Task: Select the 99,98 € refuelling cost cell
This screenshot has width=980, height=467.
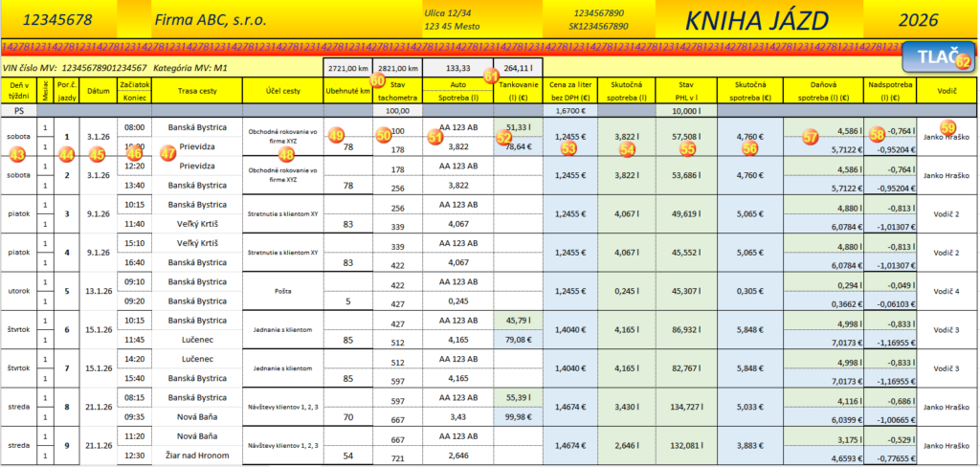Action: [518, 415]
